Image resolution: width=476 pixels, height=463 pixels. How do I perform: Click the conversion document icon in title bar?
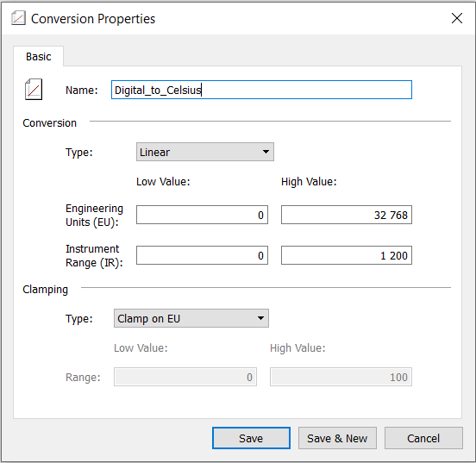(x=18, y=18)
